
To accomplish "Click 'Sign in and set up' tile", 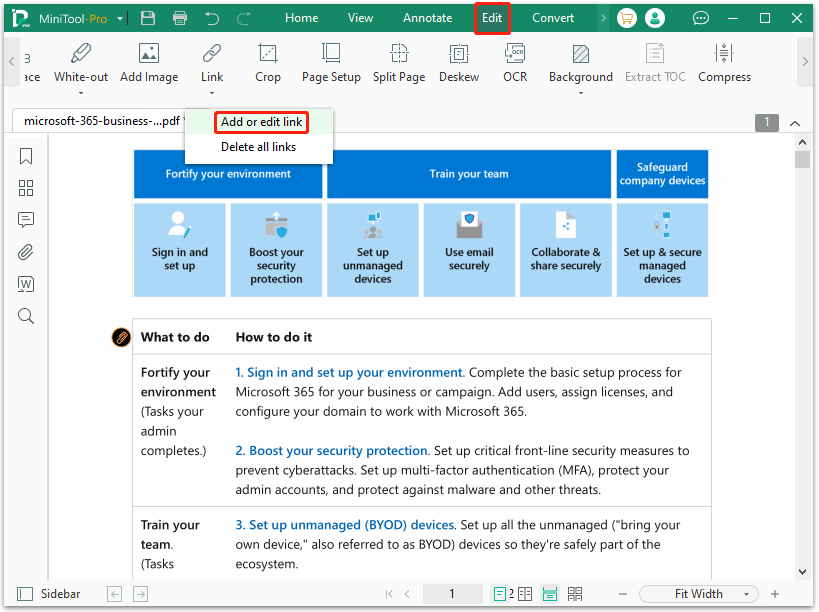I will [x=180, y=250].
